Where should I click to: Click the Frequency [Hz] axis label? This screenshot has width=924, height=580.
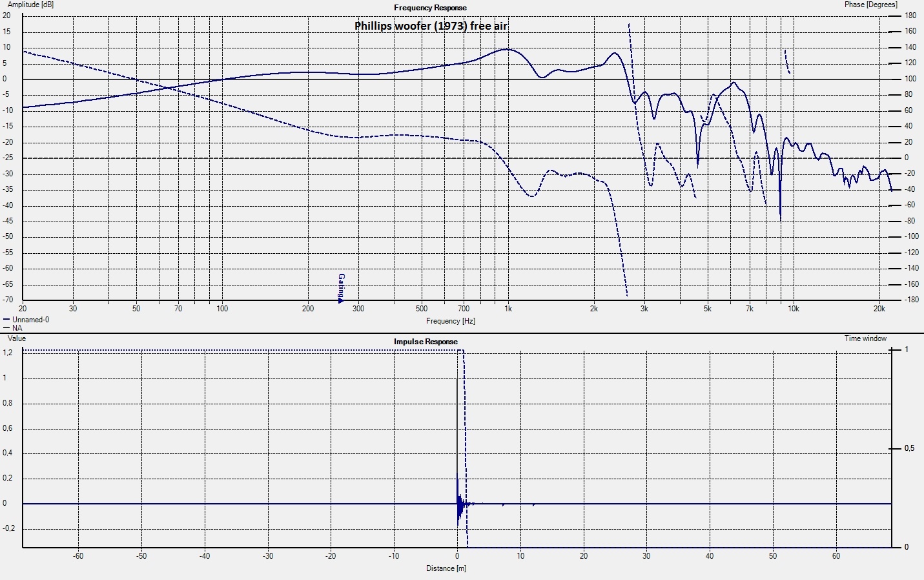click(x=451, y=321)
